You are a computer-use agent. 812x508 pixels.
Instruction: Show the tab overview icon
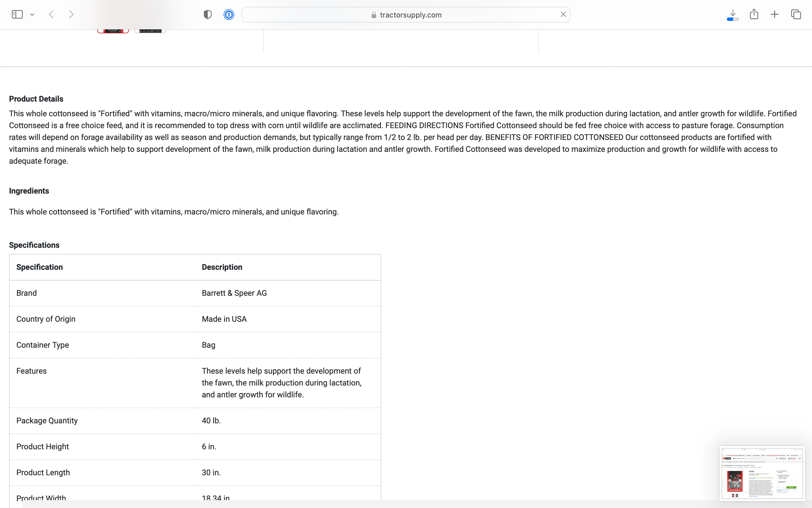point(796,14)
